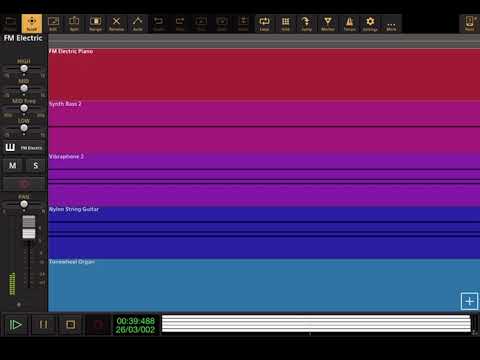Toggle Loop playback mode
Viewport: 480px width, 360px height.
tap(264, 23)
